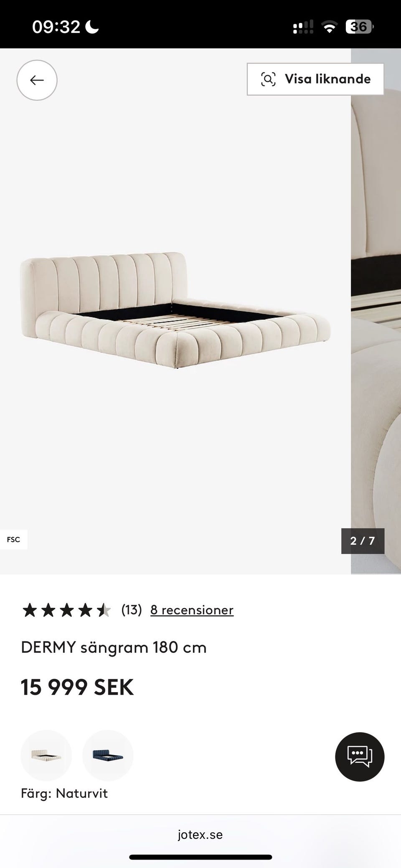
Task: Tap the cellular signal icon
Action: [303, 28]
